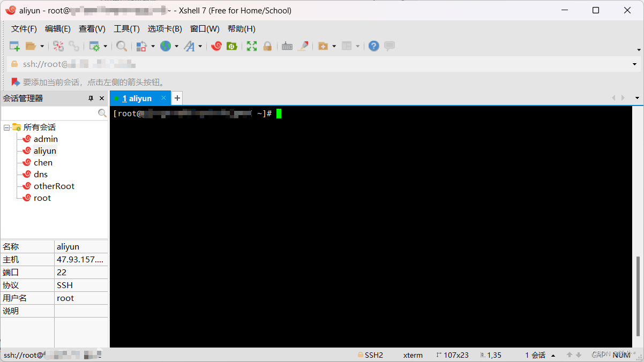Click the color scheme toolbar icon
Image resolution: width=644 pixels, height=362 pixels.
click(141, 47)
